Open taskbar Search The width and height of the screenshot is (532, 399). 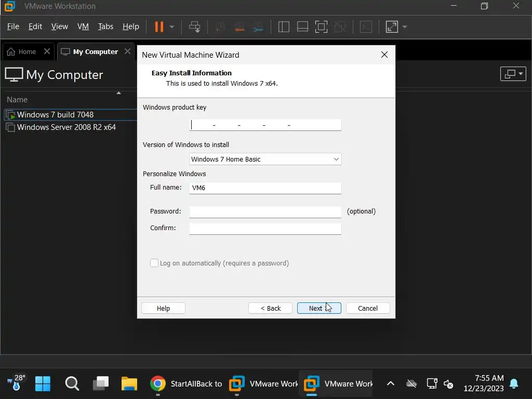(72, 384)
